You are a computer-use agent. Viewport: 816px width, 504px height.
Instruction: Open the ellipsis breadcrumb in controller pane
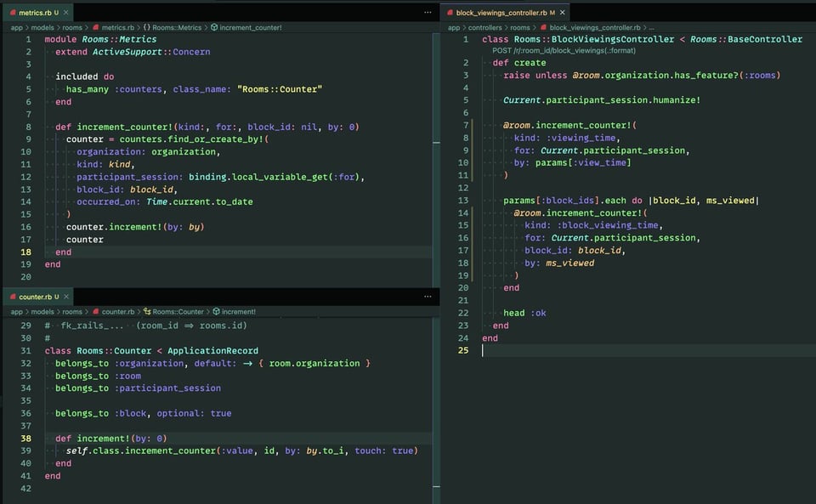point(651,27)
